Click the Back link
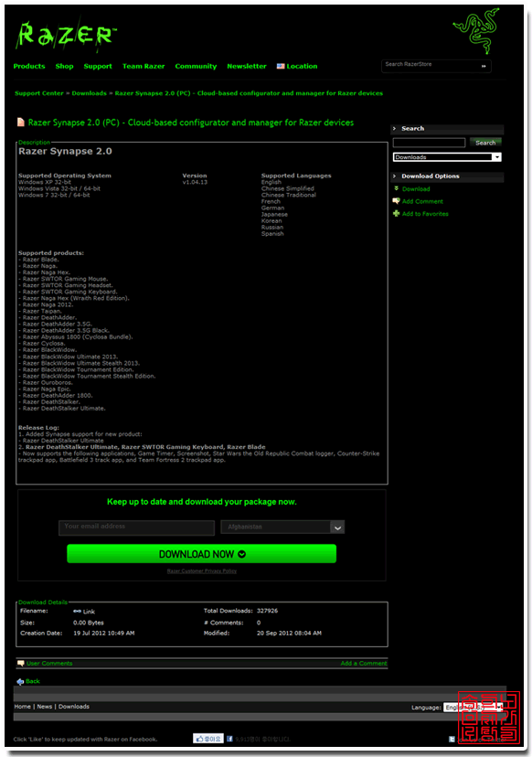The width and height of the screenshot is (532, 757). (x=33, y=681)
